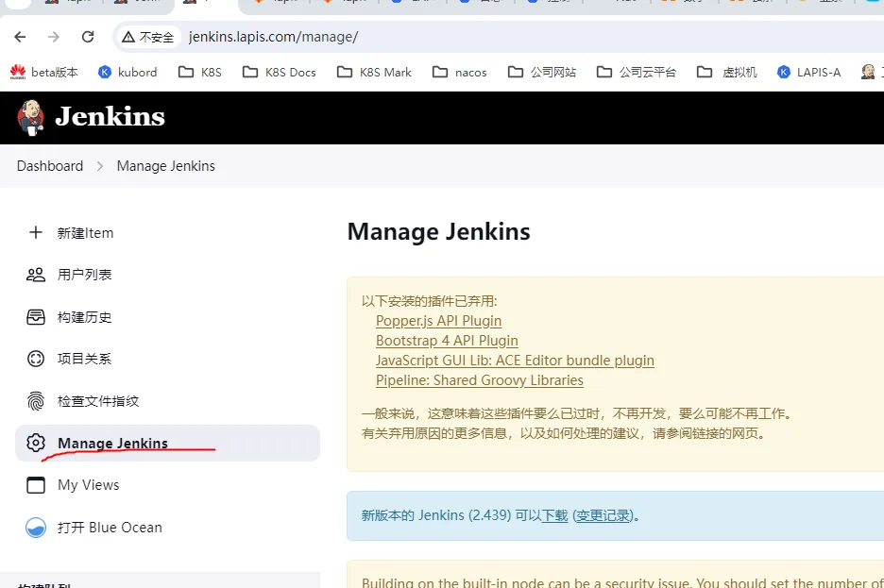Click the window icon for My Views
This screenshot has width=884, height=588.
[x=36, y=485]
